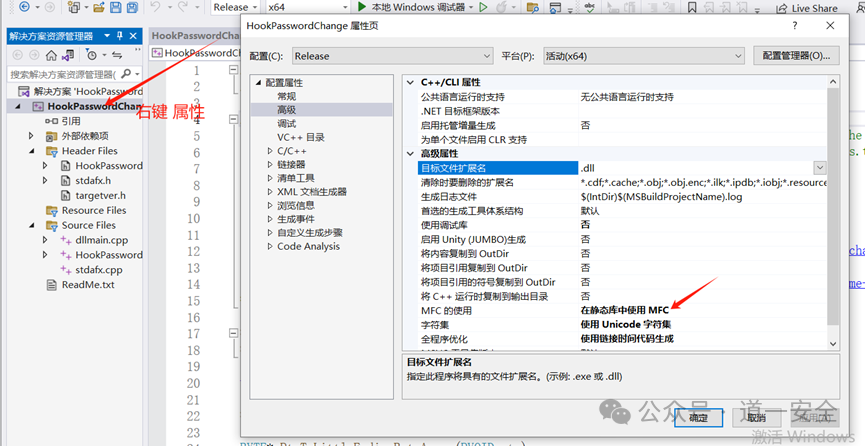Click the hot reload flame icon
865x446 pixels.
502,7
